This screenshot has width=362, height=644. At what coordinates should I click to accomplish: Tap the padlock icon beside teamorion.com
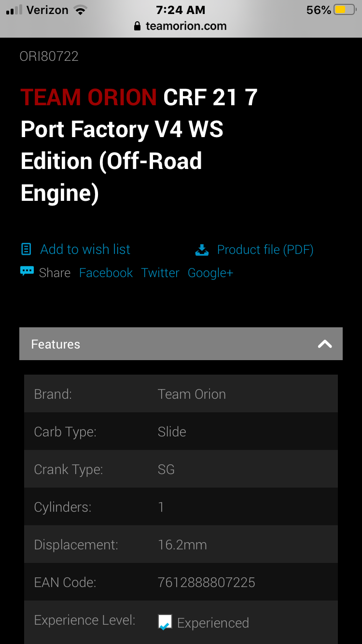click(138, 26)
